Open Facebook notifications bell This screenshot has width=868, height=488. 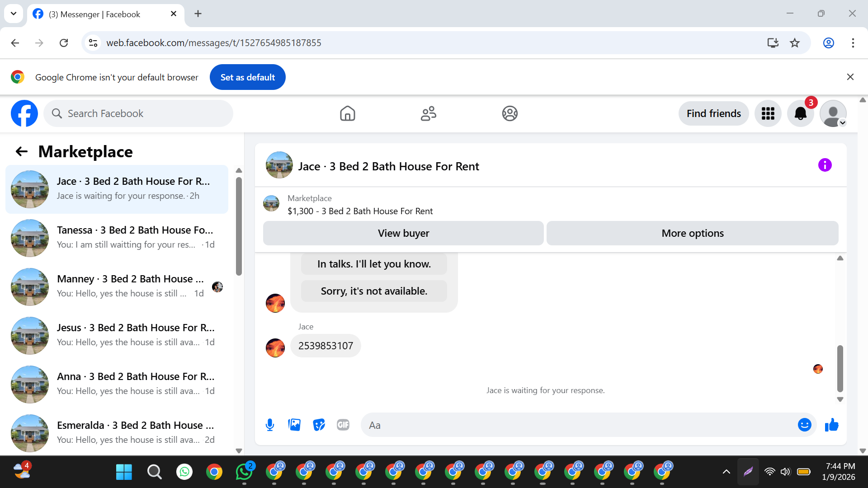pos(800,113)
